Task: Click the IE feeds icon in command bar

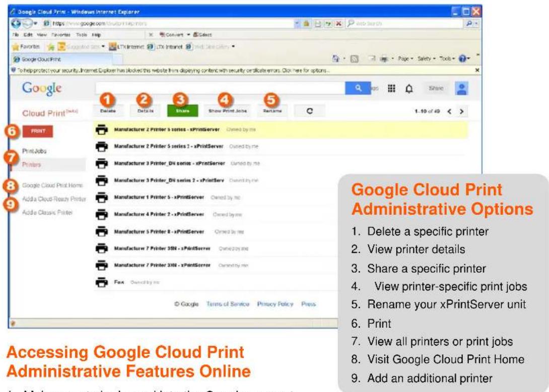Action: click(354, 59)
